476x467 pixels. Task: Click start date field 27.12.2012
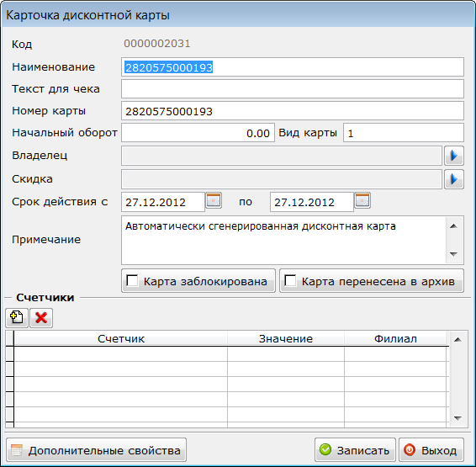point(163,202)
